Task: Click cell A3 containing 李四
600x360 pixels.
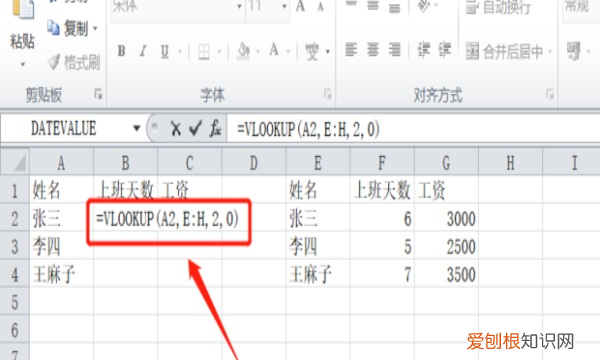Action: click(x=61, y=246)
